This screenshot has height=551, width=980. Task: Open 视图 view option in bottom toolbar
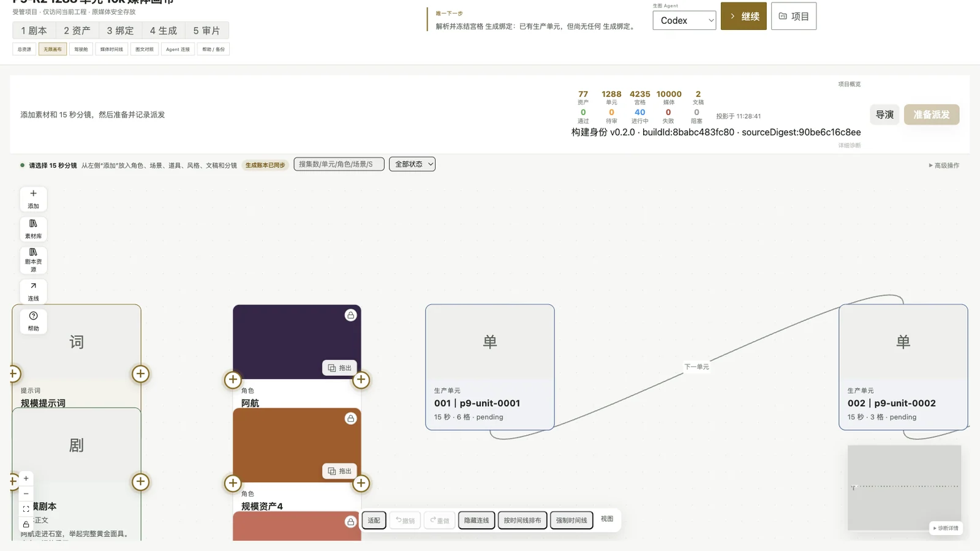coord(607,519)
